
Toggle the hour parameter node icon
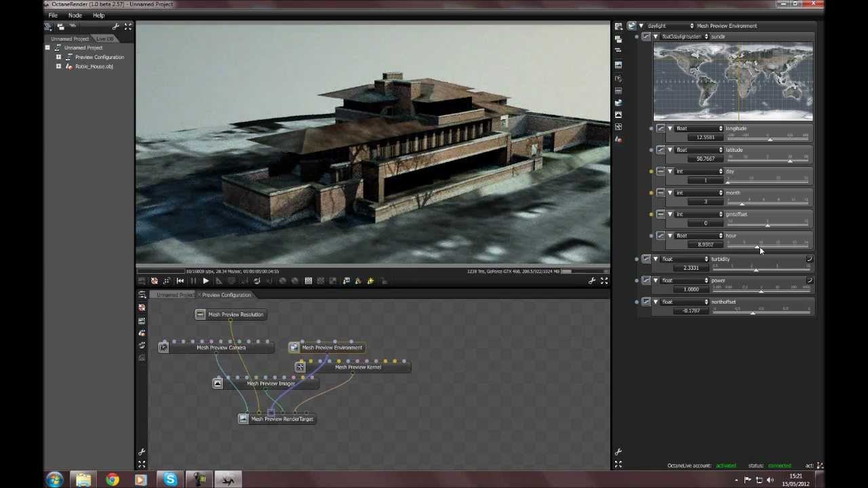(660, 236)
